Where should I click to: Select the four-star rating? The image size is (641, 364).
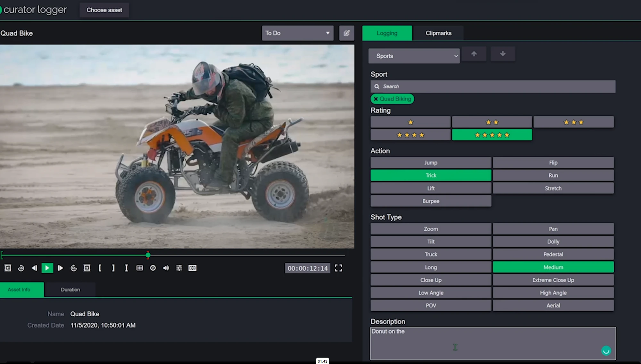point(411,135)
